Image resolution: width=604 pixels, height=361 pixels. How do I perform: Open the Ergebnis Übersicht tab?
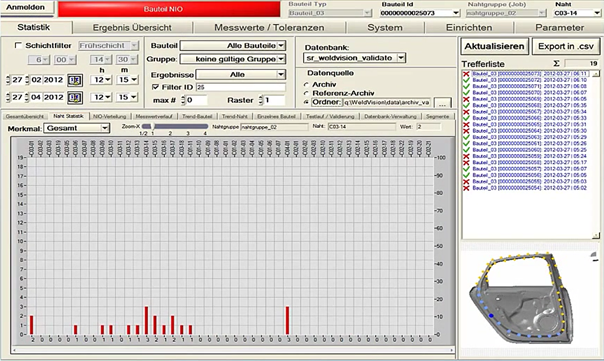(132, 28)
